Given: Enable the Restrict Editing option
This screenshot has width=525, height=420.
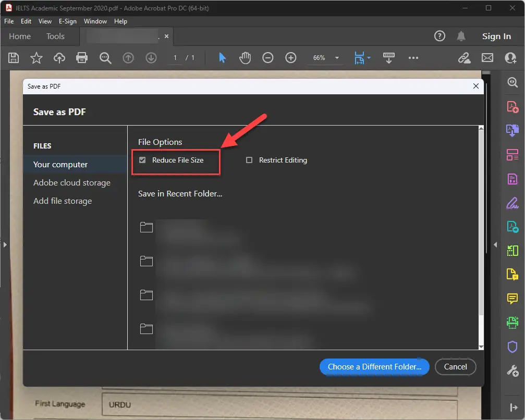Looking at the screenshot, I should (x=249, y=160).
